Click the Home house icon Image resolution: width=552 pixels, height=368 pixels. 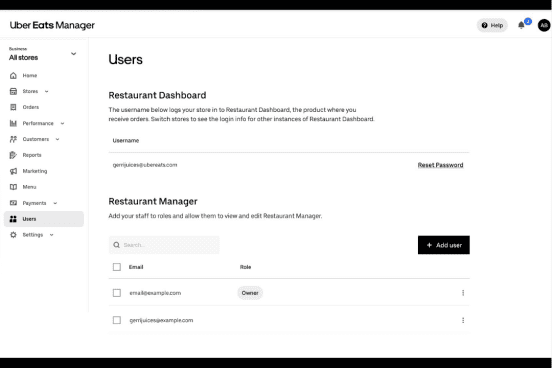(x=13, y=75)
